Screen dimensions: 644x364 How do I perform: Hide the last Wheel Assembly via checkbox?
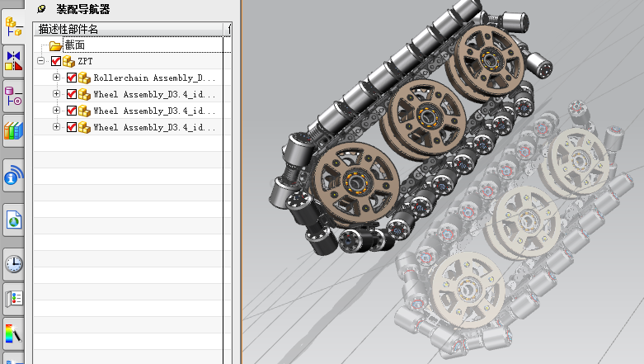[71, 127]
